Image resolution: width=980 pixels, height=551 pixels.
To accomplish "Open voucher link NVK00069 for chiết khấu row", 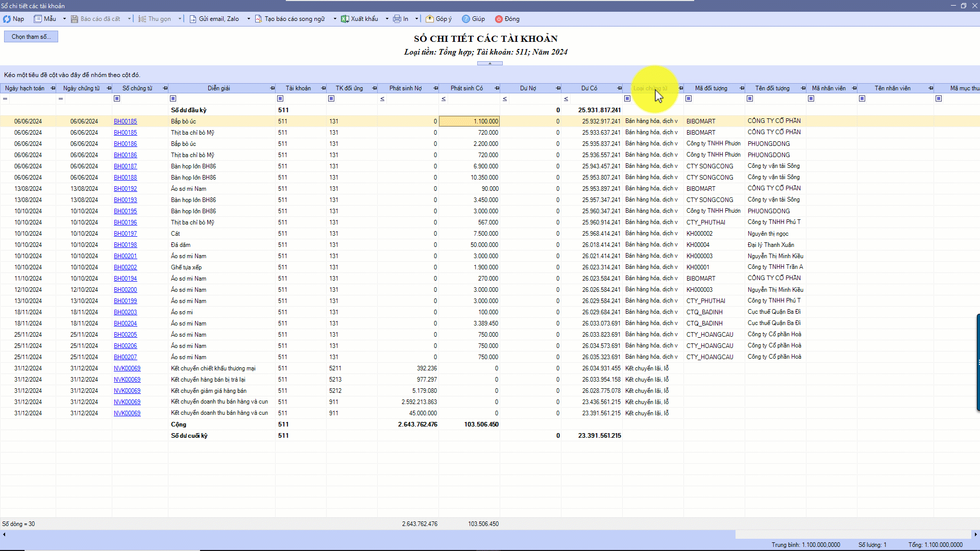I will 127,368.
